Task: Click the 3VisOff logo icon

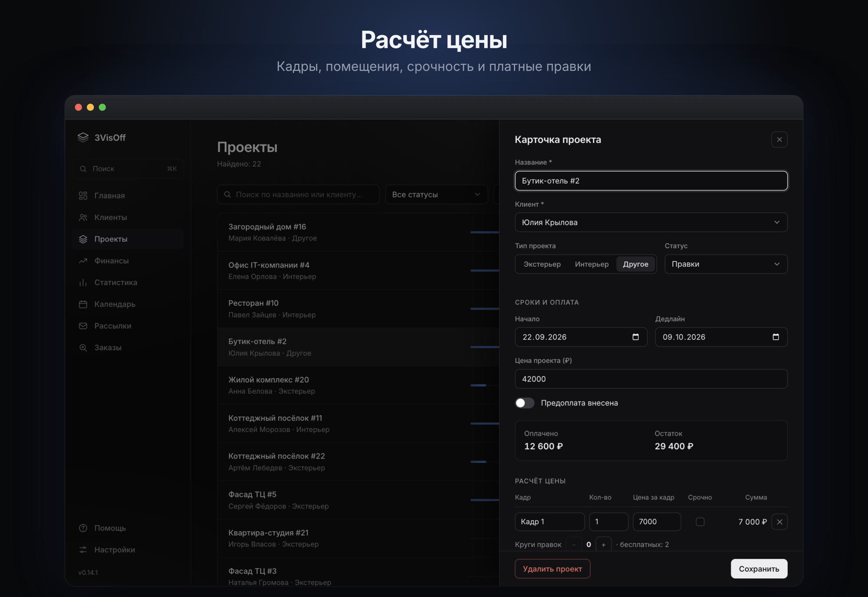Action: pyautogui.click(x=83, y=137)
